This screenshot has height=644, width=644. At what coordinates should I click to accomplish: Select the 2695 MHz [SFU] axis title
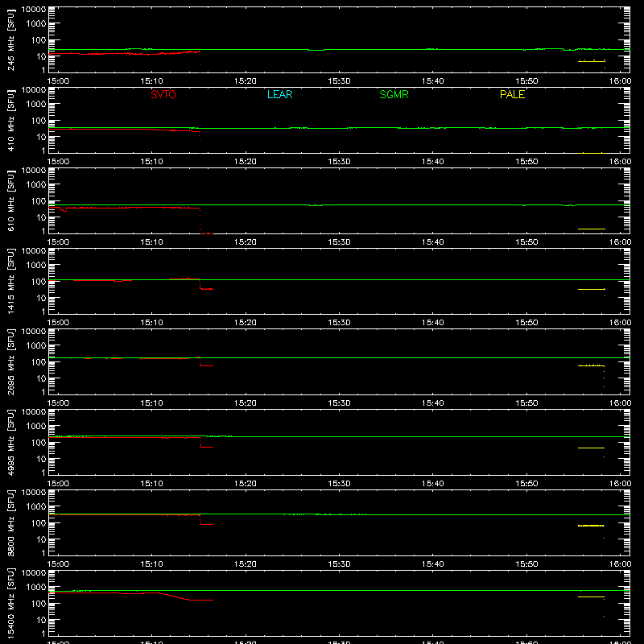tap(10, 361)
